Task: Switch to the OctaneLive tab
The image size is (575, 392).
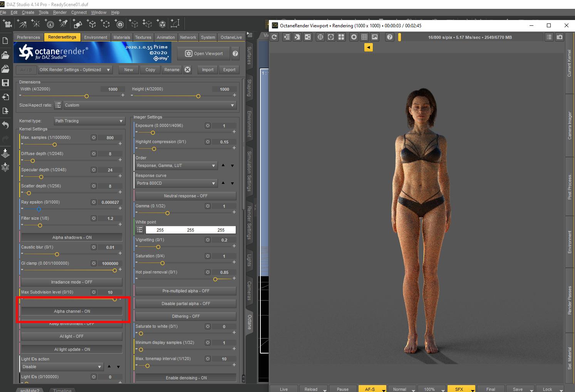Action: [231, 37]
